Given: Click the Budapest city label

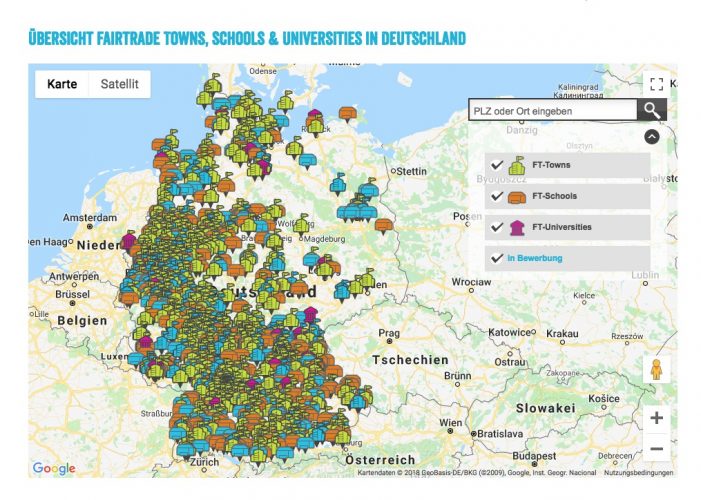Looking at the screenshot, I should [x=534, y=456].
